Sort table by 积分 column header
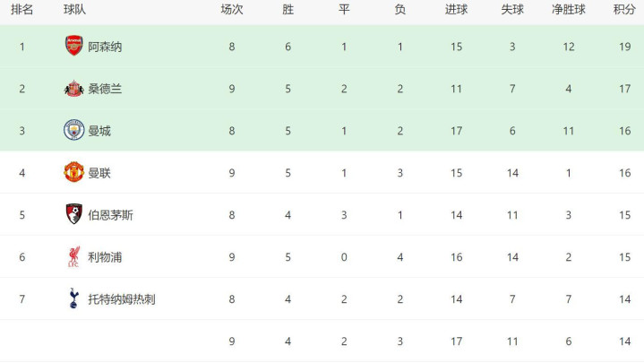 (x=624, y=10)
